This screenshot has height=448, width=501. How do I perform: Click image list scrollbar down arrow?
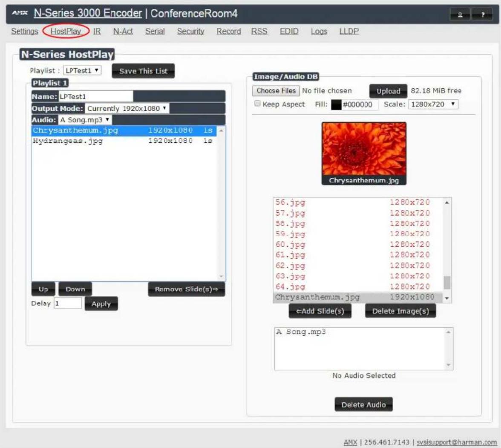point(447,298)
